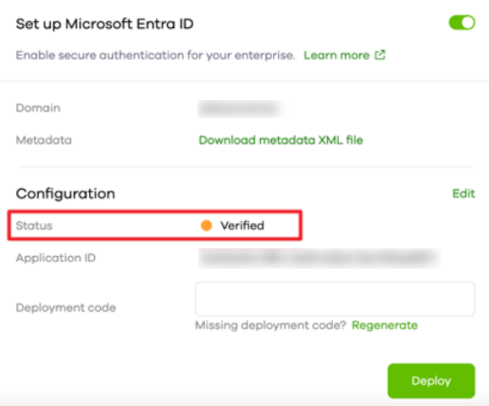Click the orange status dot indicator
The width and height of the screenshot is (489, 406).
pyautogui.click(x=206, y=225)
